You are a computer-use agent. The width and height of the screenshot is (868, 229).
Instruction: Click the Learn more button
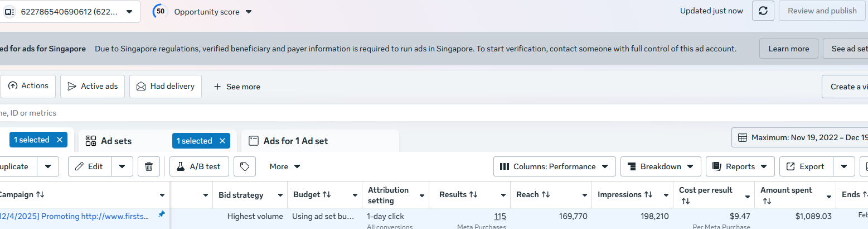(788, 49)
